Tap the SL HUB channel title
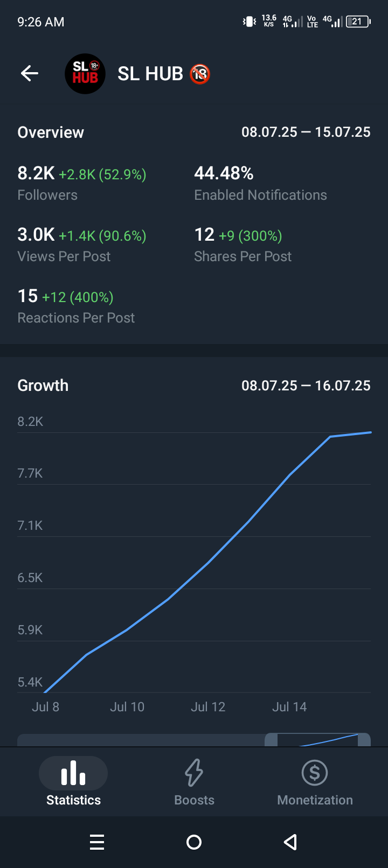This screenshot has height=868, width=388. coord(150,74)
